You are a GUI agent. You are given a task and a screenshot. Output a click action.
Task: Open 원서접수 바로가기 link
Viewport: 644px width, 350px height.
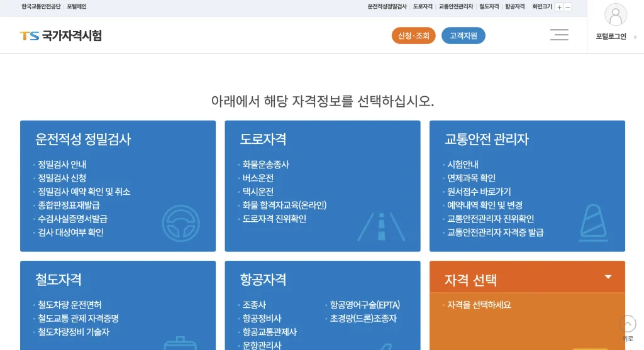click(479, 192)
